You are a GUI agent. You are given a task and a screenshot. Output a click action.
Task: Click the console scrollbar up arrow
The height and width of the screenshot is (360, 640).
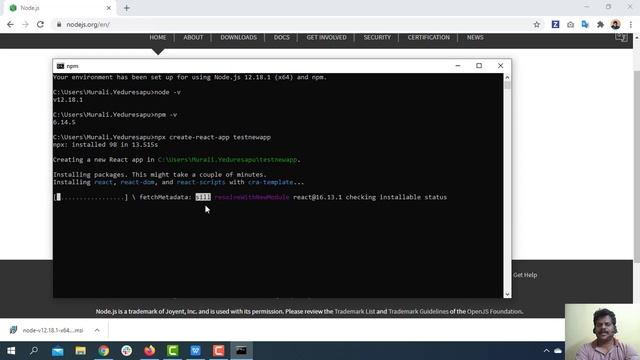507,77
